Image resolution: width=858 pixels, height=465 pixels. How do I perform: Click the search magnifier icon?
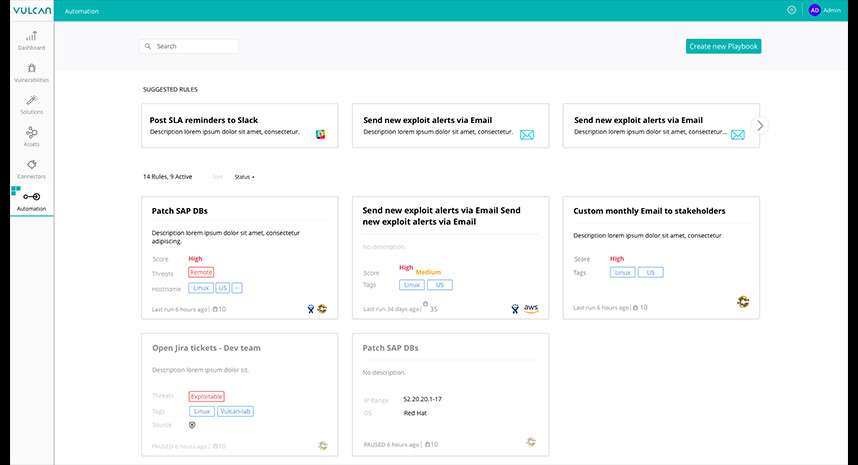pos(148,46)
